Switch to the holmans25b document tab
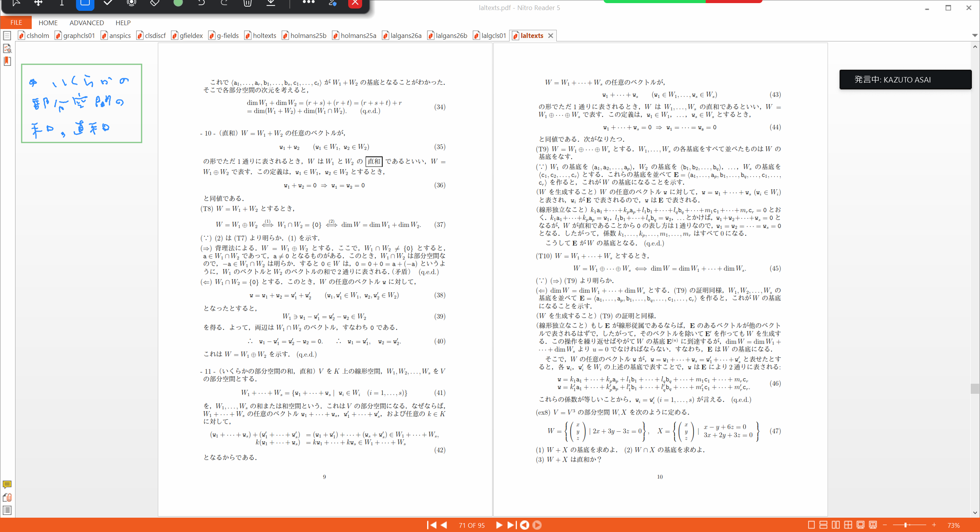The image size is (980, 532). [x=304, y=36]
